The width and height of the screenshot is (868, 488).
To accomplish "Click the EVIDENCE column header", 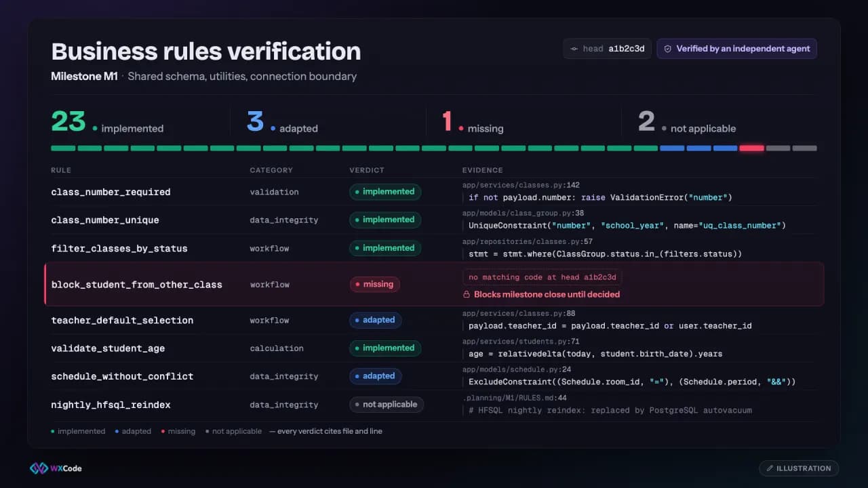I will [483, 170].
